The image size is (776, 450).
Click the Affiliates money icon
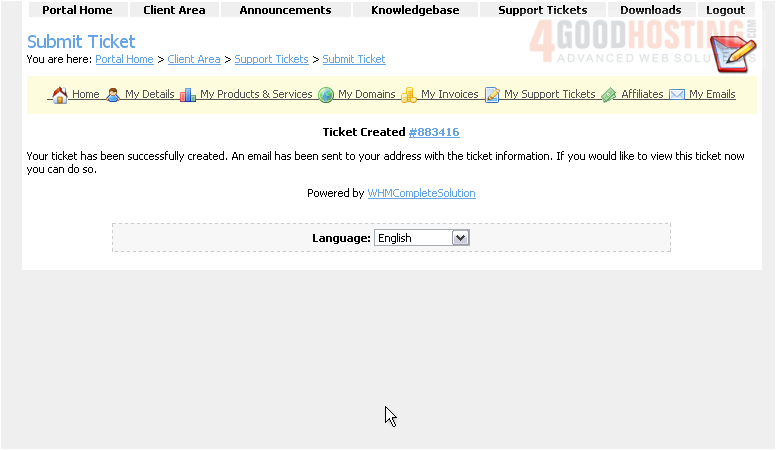tap(608, 95)
